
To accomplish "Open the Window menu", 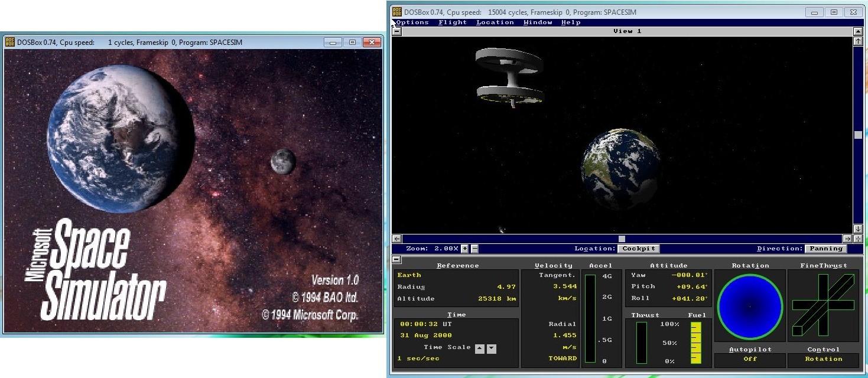I will click(x=538, y=22).
